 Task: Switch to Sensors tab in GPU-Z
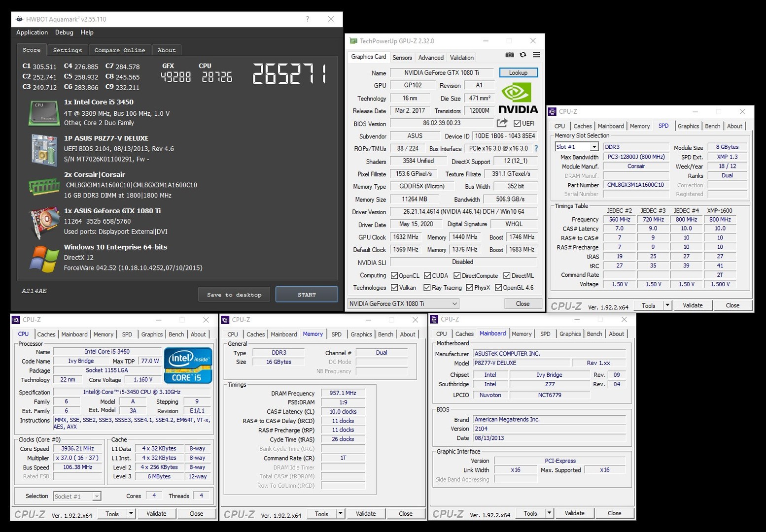pos(402,58)
